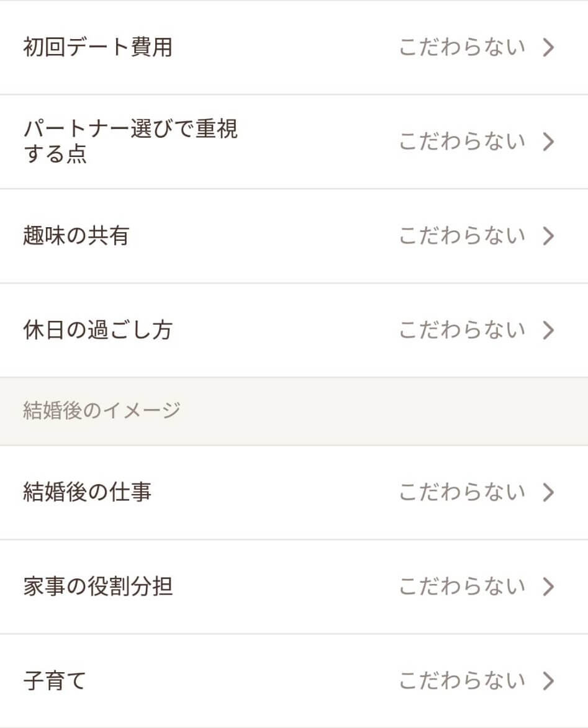
Task: Expand こだわらない value for 子育て
Action: 462,681
